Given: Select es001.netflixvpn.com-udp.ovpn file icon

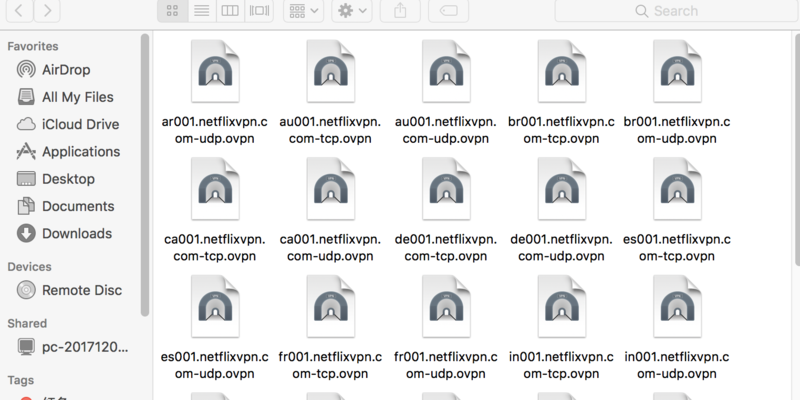Looking at the screenshot, I should click(x=215, y=307).
